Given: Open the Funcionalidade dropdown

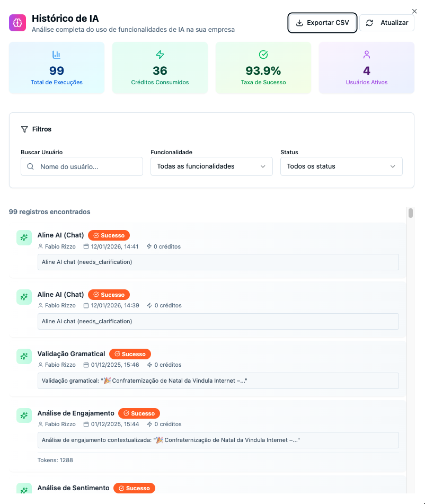Looking at the screenshot, I should [211, 166].
